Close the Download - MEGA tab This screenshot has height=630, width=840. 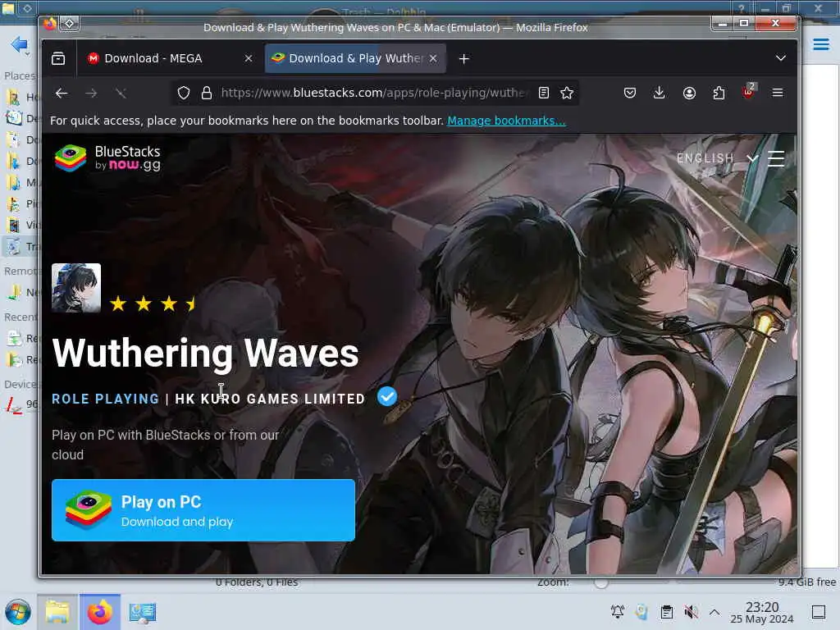[249, 58]
